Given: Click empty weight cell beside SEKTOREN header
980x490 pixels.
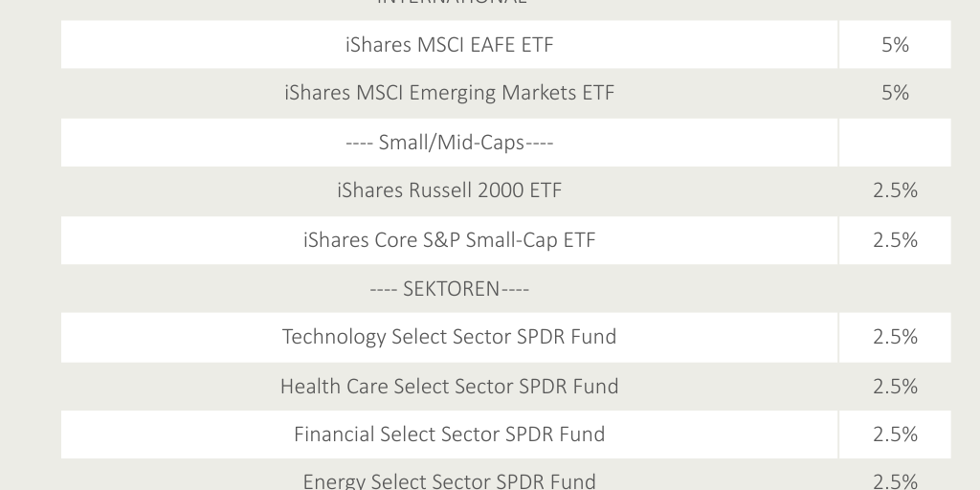Looking at the screenshot, I should [895, 288].
